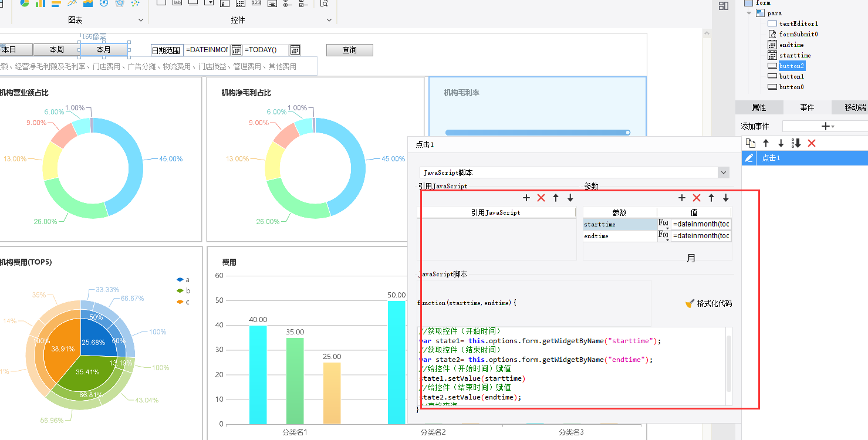Open the JavaScript脚本 event type dropdown
The height and width of the screenshot is (440, 868).
(x=724, y=172)
